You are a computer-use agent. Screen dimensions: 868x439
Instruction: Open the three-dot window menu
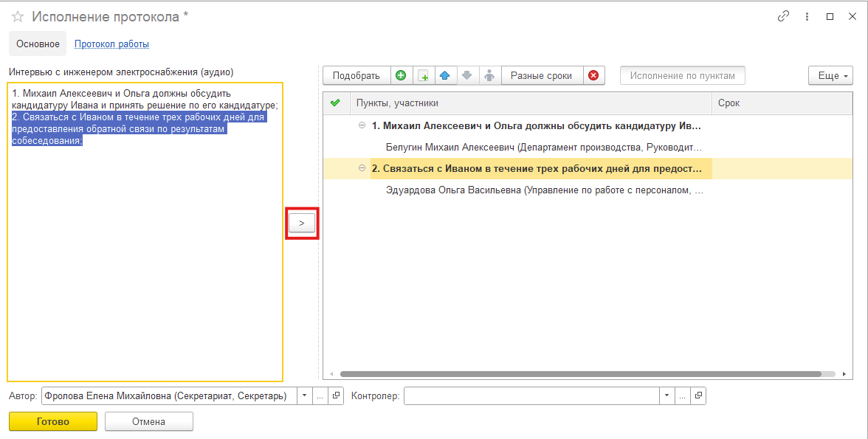click(807, 17)
